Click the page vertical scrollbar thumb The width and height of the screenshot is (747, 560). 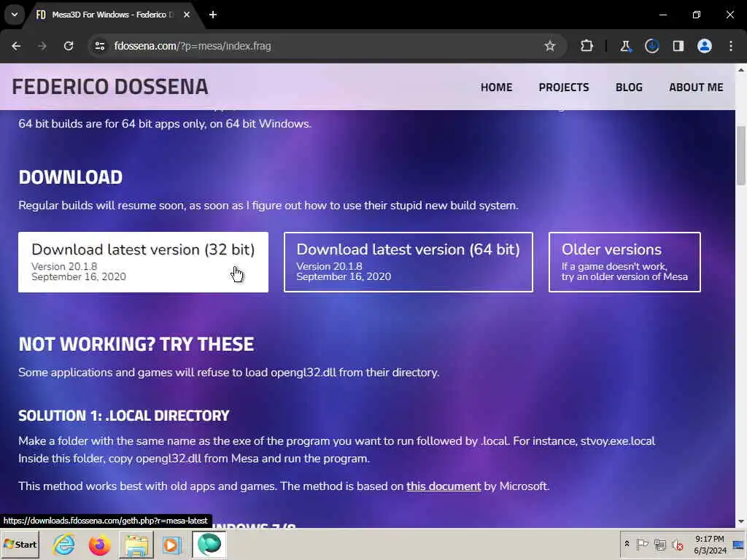(741, 156)
